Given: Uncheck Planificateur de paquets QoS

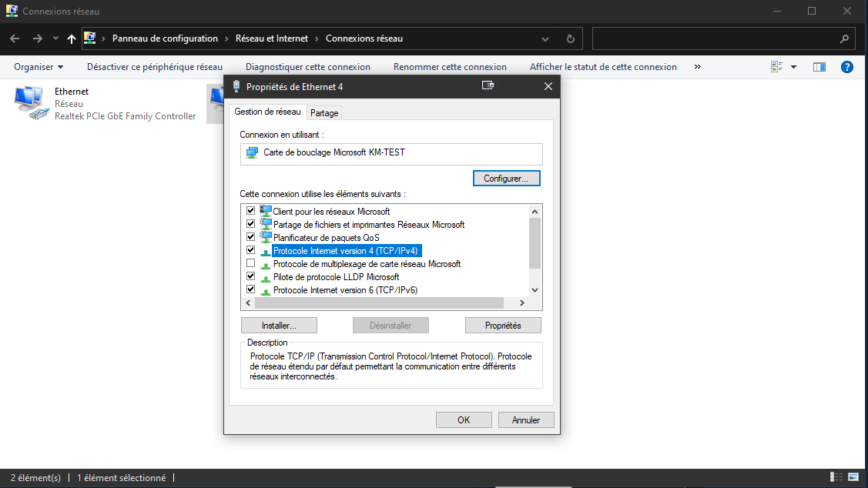Looking at the screenshot, I should point(251,237).
